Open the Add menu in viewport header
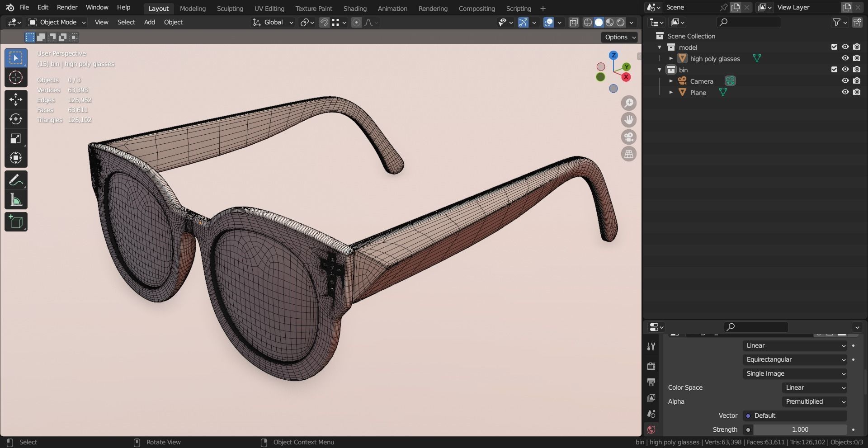868x448 pixels. pyautogui.click(x=149, y=22)
